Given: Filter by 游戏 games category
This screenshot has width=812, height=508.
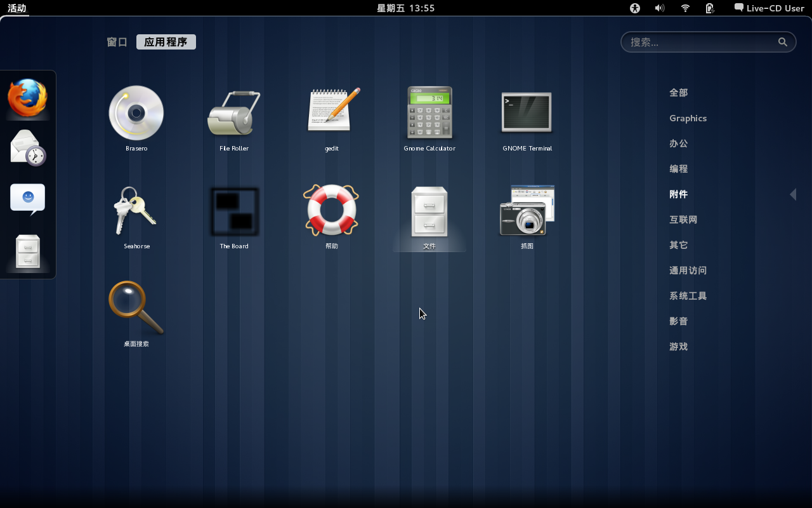Looking at the screenshot, I should pyautogui.click(x=678, y=347).
